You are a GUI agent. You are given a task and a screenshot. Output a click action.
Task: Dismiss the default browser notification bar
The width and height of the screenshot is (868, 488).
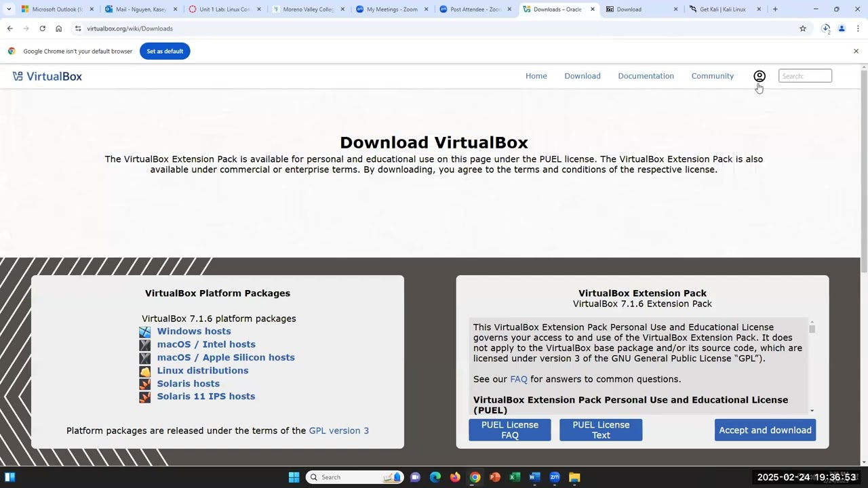click(x=856, y=51)
